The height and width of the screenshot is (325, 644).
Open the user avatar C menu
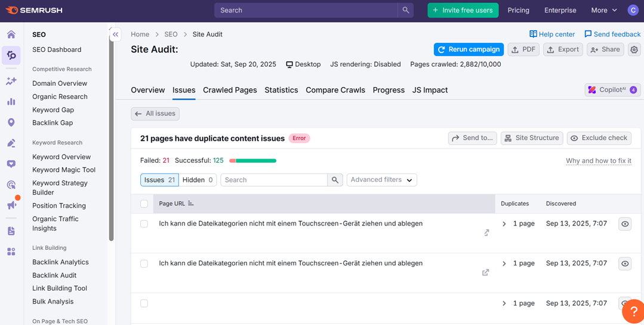click(x=633, y=10)
